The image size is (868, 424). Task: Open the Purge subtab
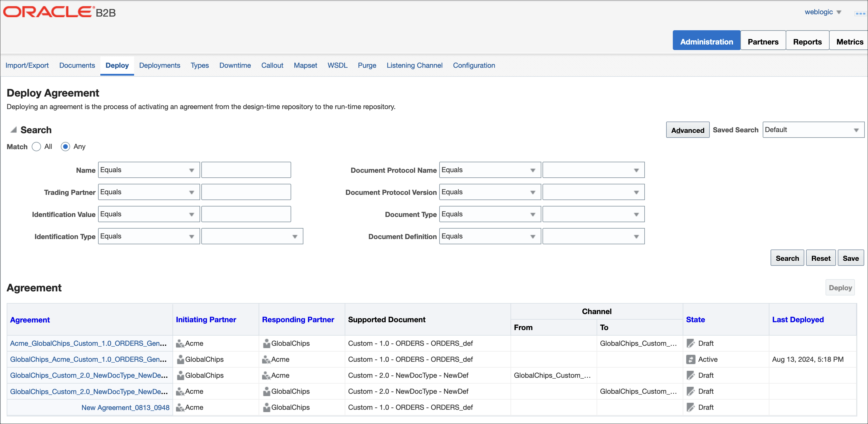367,65
